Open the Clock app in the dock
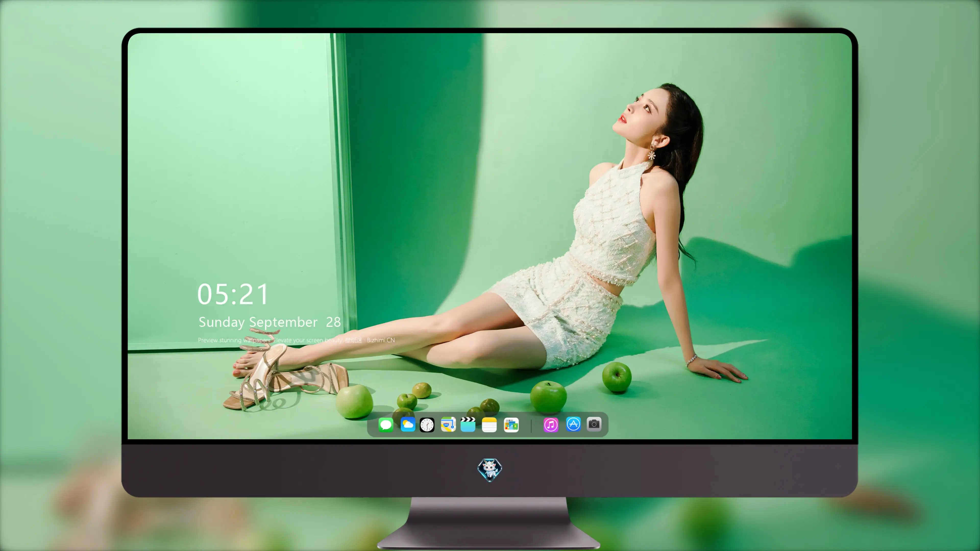The width and height of the screenshot is (980, 551). click(x=427, y=425)
